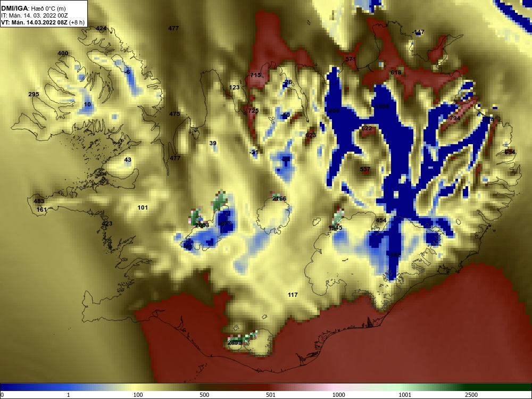Click the legend tick label 1001

pos(405,395)
